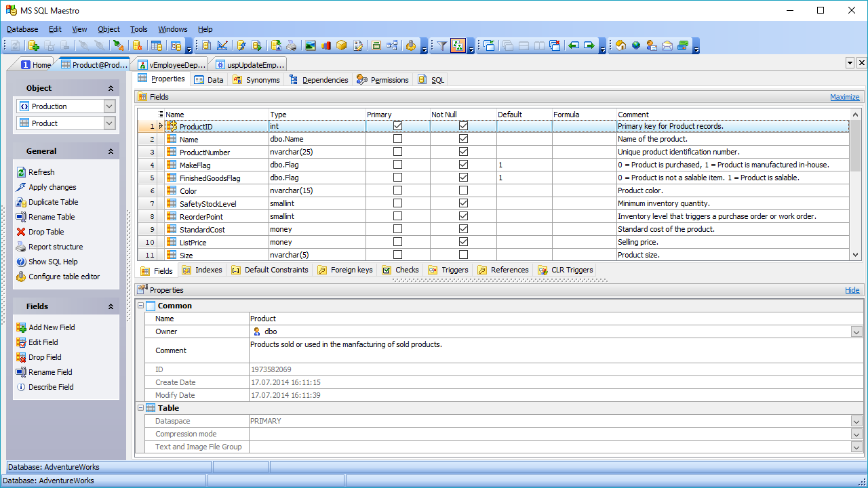Expand the Owner dbo dropdown

pyautogui.click(x=856, y=331)
